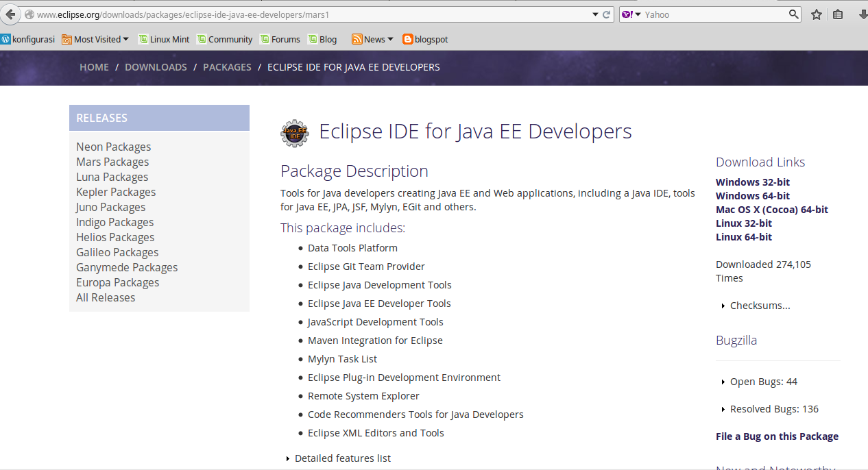This screenshot has width=868, height=470.
Task: Open Linux Mint bookmark
Action: (x=164, y=39)
